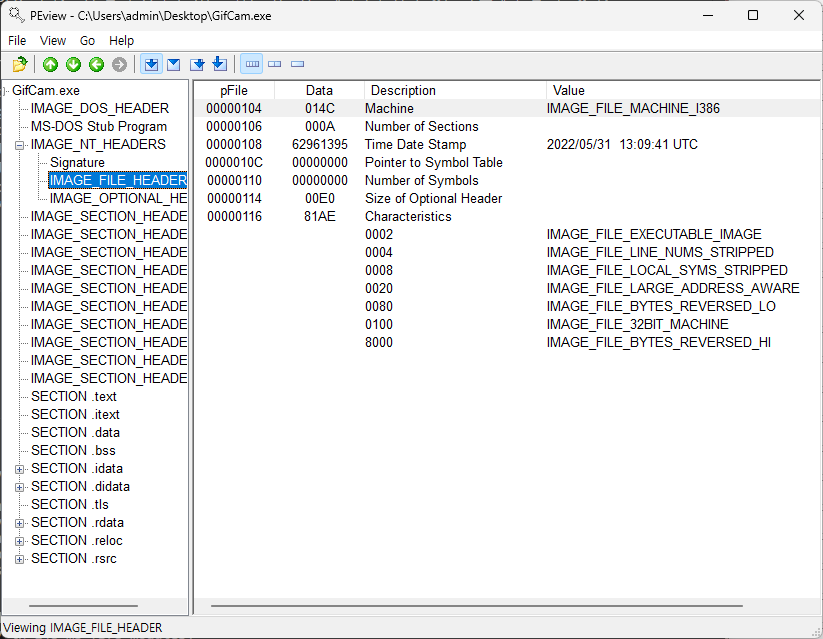Expand the SECTION .idata node
The width and height of the screenshot is (823, 639).
[x=20, y=469]
